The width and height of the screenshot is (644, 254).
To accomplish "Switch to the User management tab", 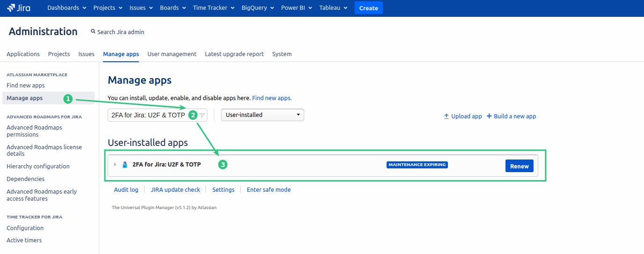I will [172, 54].
